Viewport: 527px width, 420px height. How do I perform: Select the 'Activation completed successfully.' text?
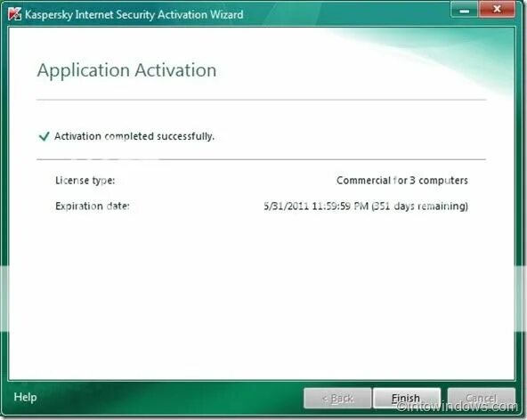134,136
